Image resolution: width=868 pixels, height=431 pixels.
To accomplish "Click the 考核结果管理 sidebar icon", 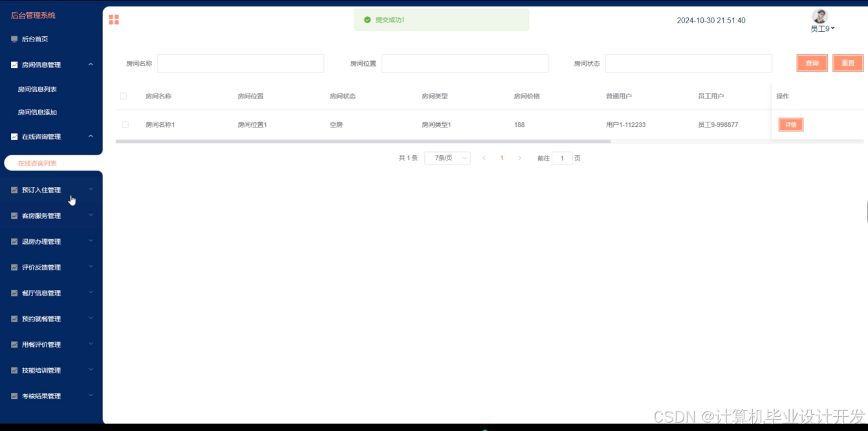I will pos(14,395).
